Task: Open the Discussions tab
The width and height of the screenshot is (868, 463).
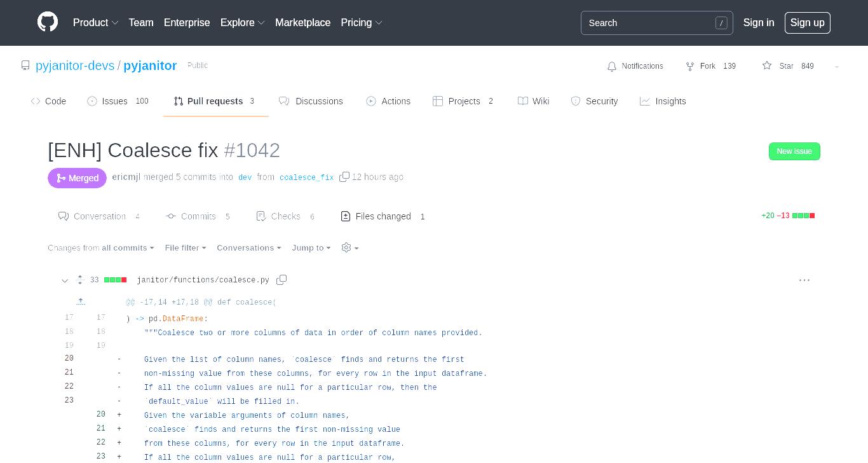Action: pos(311,101)
